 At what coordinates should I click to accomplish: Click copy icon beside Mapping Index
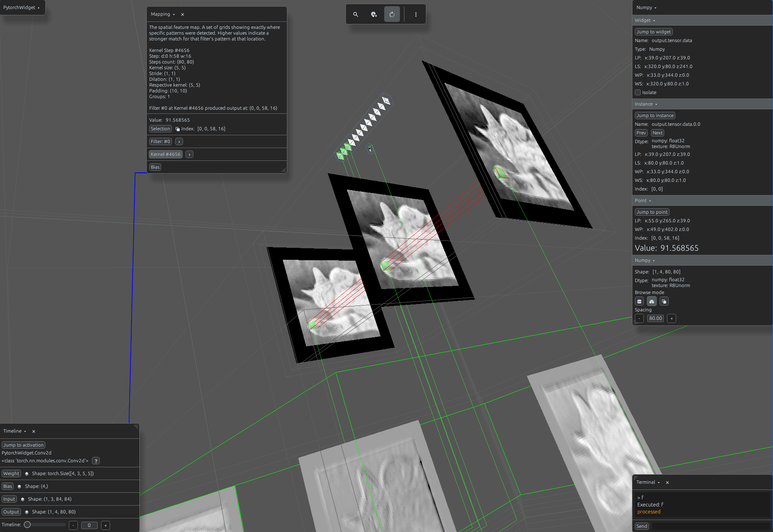pos(178,129)
